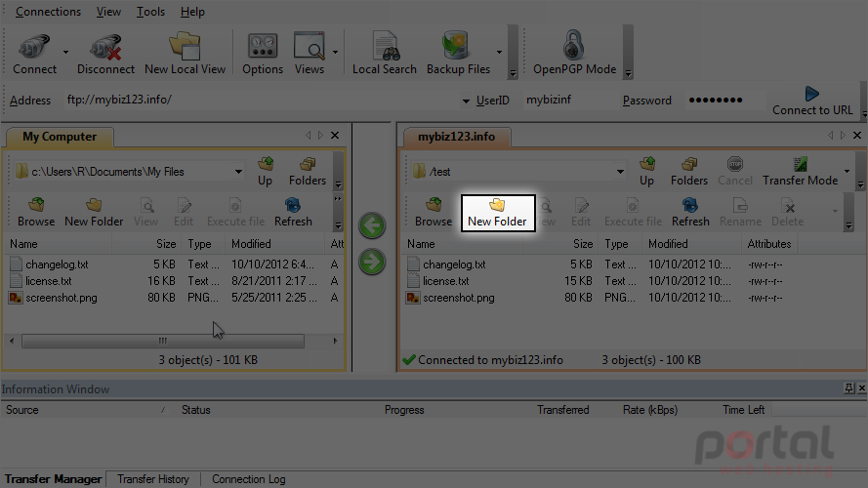Open the Tools menu
This screenshot has width=868, height=488.
tap(150, 12)
